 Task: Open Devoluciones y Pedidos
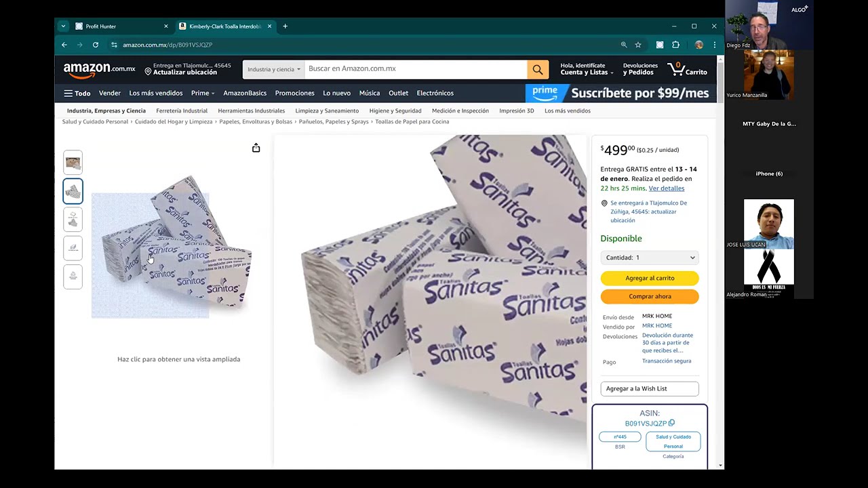640,69
